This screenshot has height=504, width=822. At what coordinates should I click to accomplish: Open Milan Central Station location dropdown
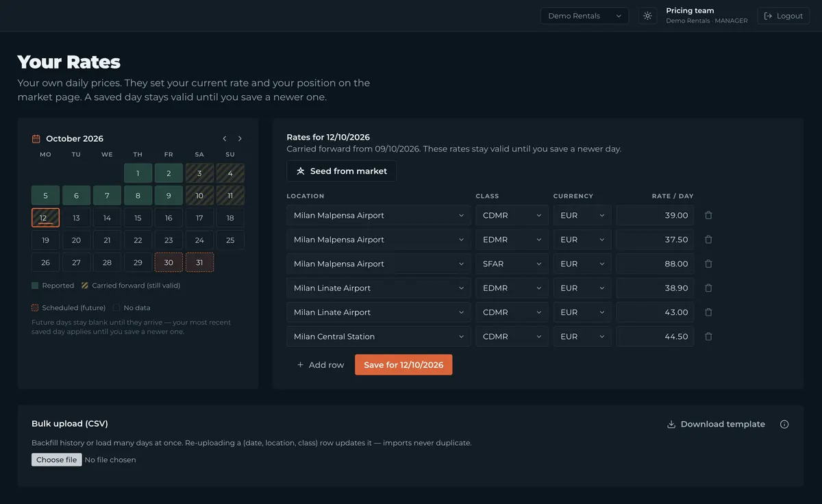(x=379, y=337)
